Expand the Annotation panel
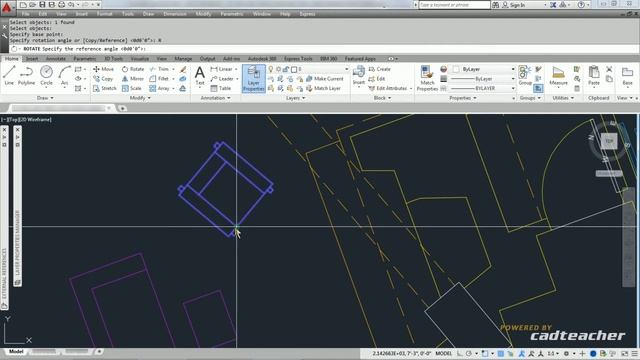The image size is (640, 360). point(216,98)
